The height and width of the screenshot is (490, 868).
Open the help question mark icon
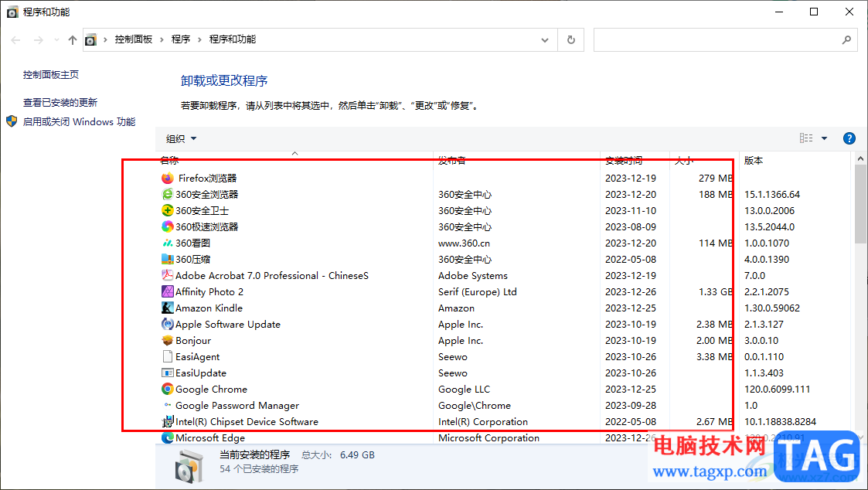point(849,138)
